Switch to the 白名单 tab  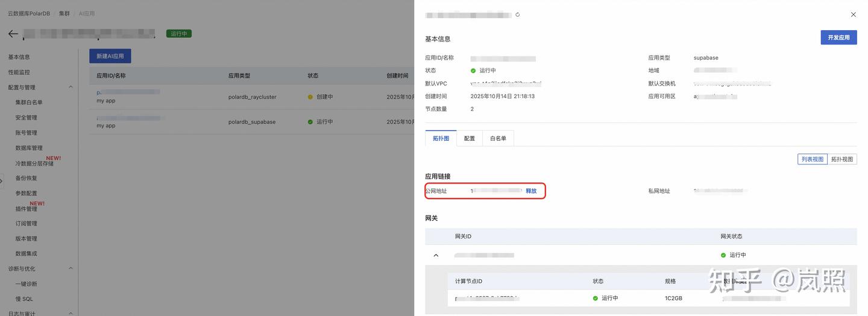coord(498,138)
